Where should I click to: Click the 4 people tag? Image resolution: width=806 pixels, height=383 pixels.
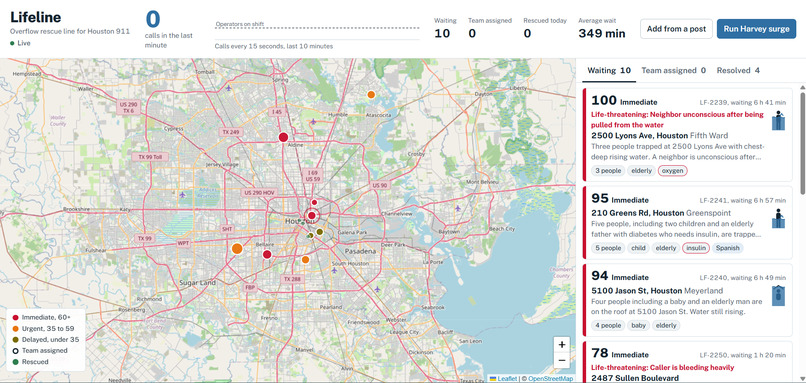(608, 325)
